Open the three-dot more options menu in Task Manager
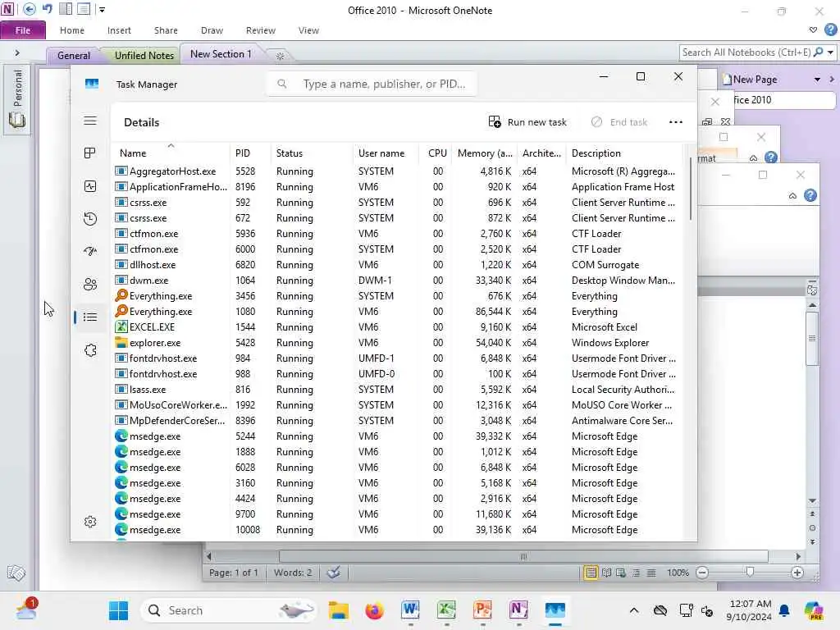 676,122
